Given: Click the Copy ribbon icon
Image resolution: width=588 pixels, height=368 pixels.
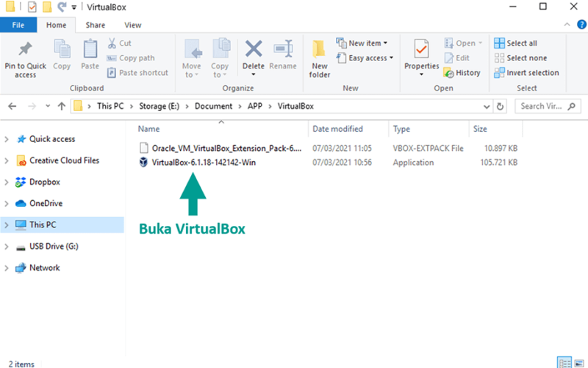Looking at the screenshot, I should [x=62, y=49].
